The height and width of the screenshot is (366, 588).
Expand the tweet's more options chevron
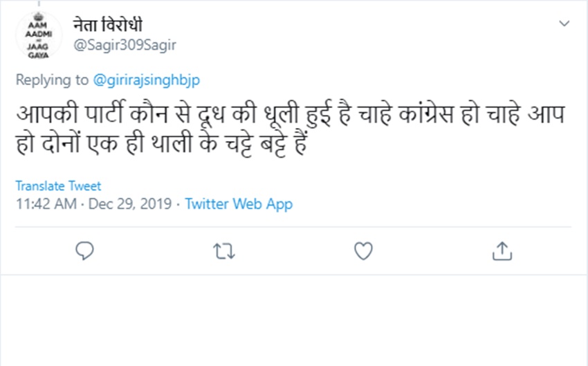564,24
